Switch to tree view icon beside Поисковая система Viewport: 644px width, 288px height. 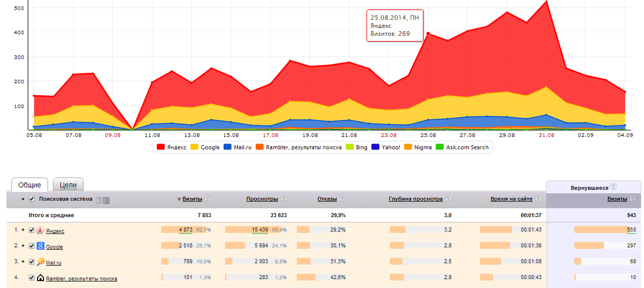[99, 200]
